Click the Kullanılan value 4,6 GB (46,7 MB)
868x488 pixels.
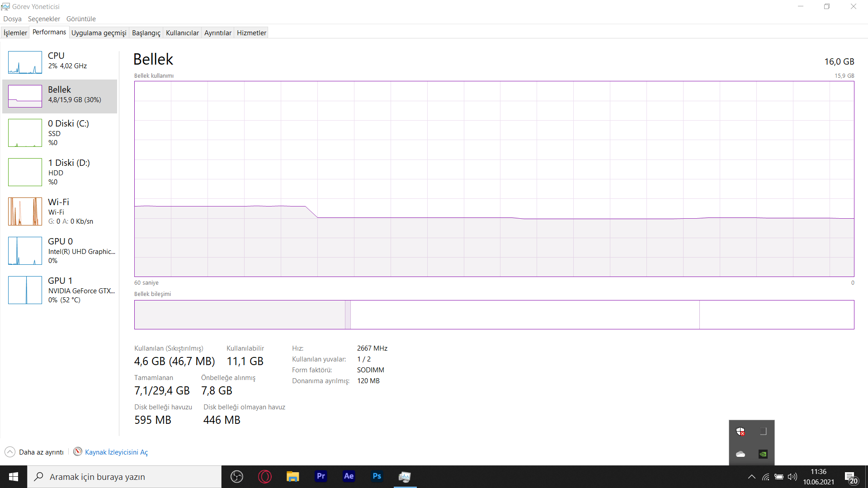click(175, 361)
